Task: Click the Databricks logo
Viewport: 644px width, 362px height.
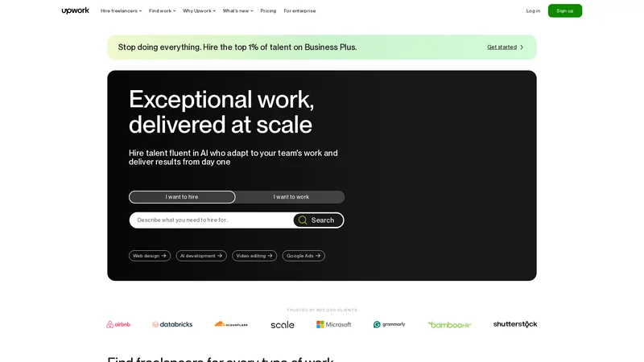Action: [x=172, y=324]
